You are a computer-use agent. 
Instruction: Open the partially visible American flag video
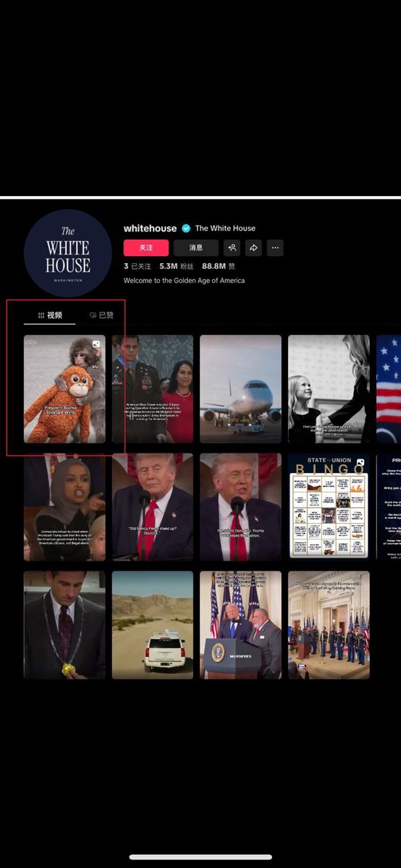tap(389, 389)
